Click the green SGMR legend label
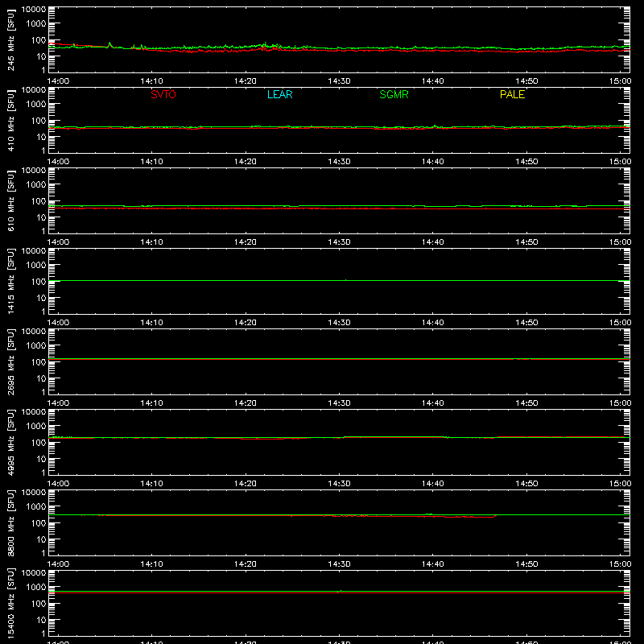This screenshot has width=644, height=644. 394,94
